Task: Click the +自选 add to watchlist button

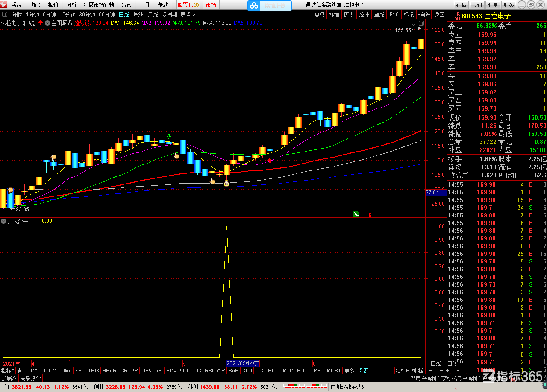Action: point(424,15)
